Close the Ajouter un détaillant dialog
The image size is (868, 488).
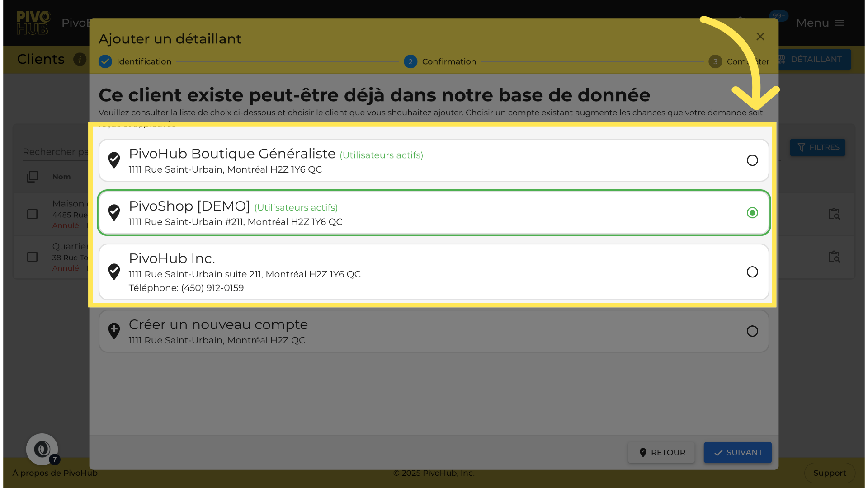(760, 37)
